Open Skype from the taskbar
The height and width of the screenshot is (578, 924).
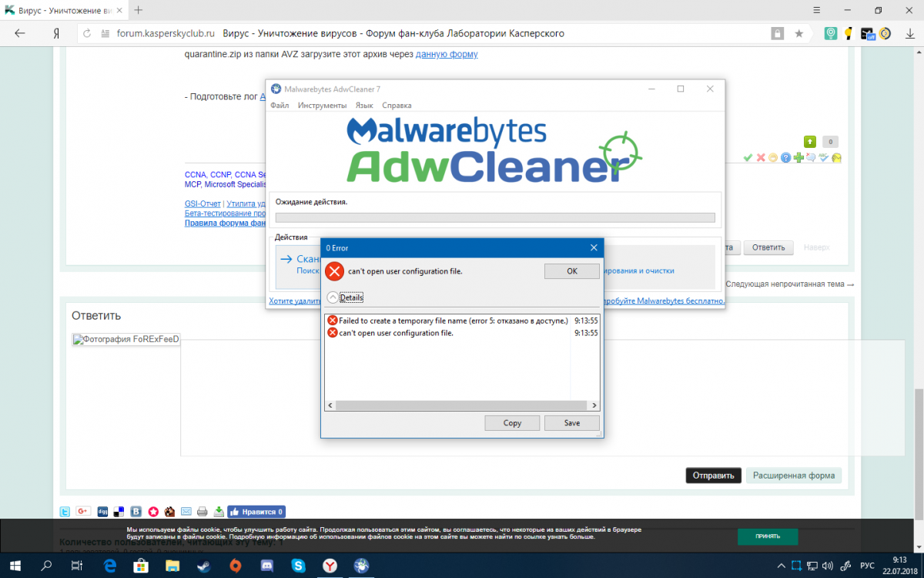(298, 566)
